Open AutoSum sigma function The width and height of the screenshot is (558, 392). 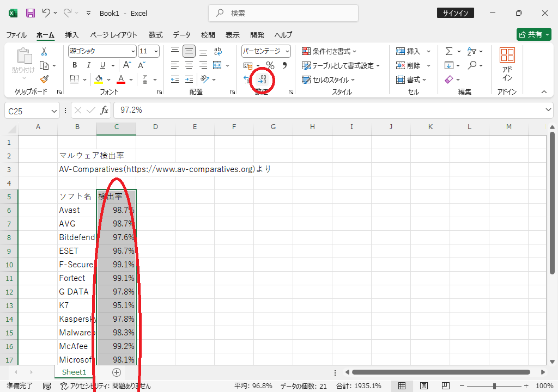click(x=449, y=51)
